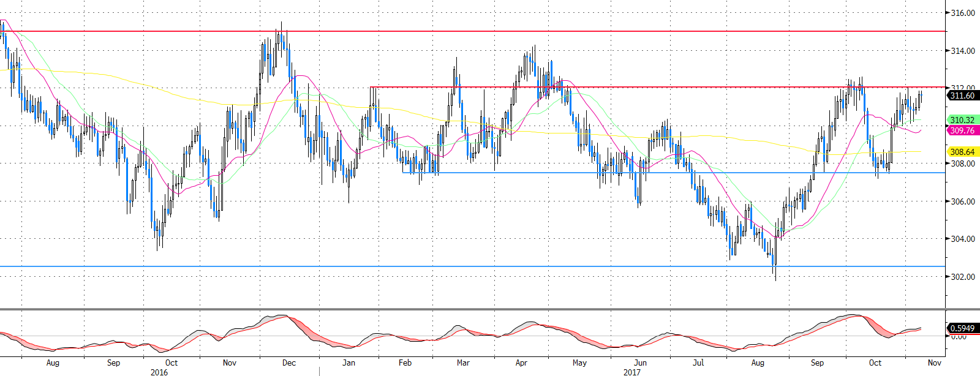980x376 pixels.
Task: Click the 306.00 price axis label
Action: pos(963,201)
